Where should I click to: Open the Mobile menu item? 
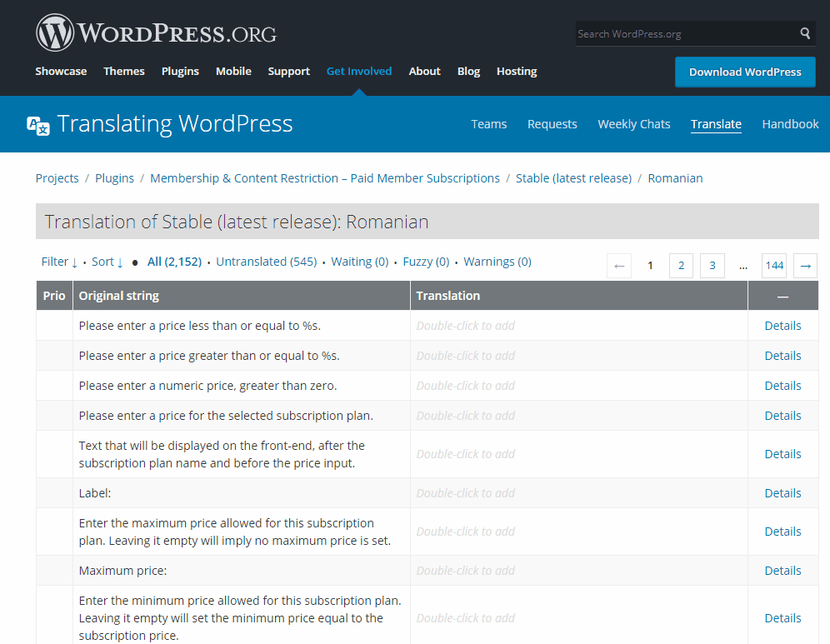point(233,71)
